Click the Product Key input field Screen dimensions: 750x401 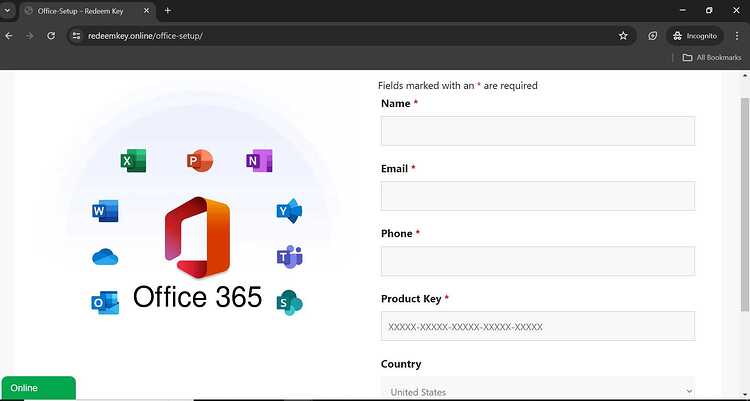538,326
